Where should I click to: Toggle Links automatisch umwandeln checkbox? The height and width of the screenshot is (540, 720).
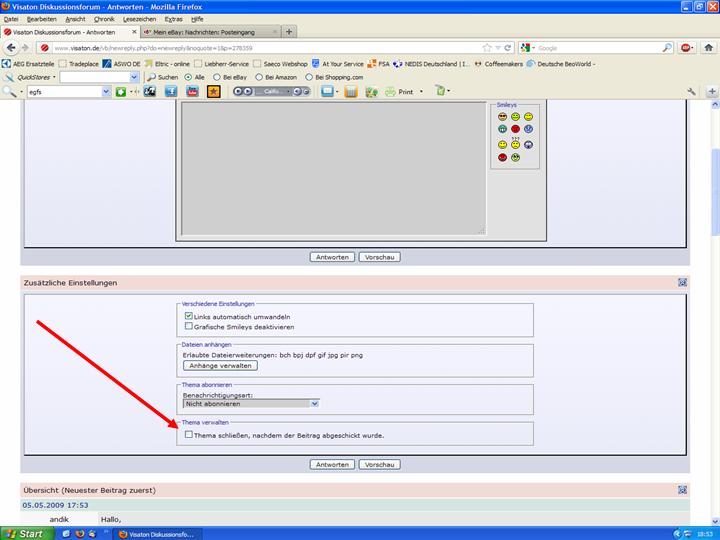tap(188, 316)
